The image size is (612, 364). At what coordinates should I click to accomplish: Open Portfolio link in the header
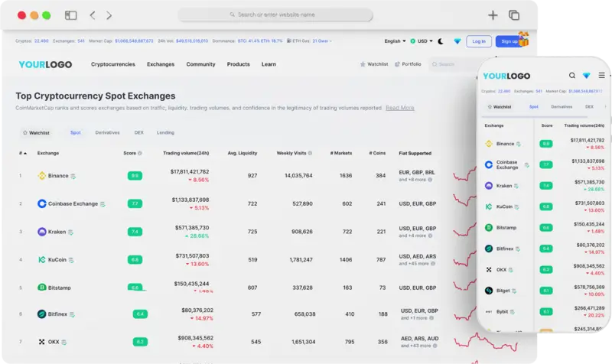[408, 64]
